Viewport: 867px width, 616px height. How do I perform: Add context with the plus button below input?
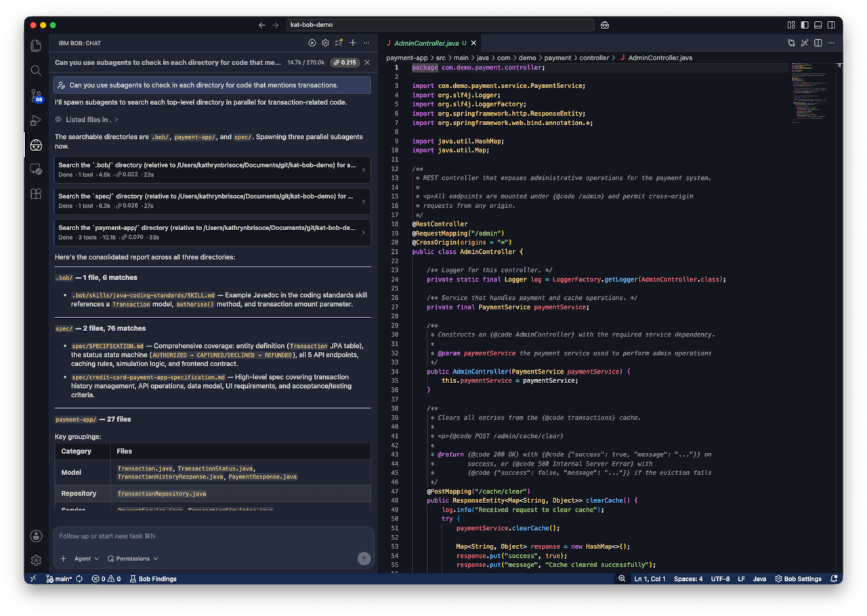tap(64, 558)
